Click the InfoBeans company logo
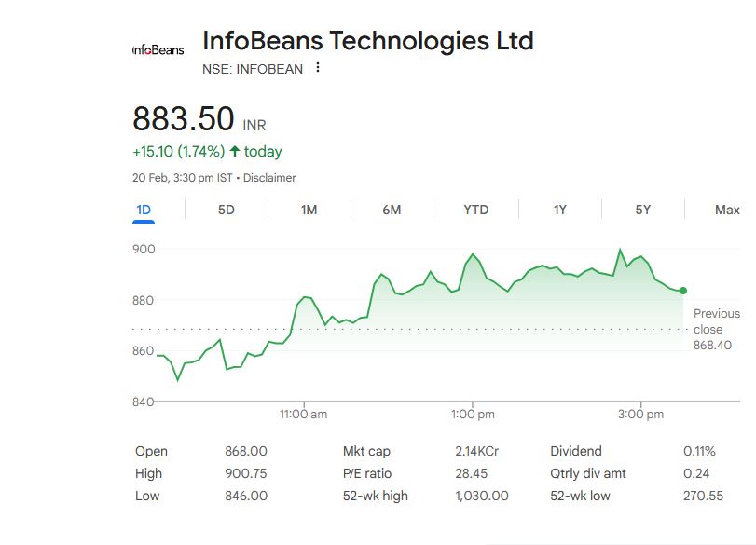Screen dimensions: 756x545 (158, 49)
